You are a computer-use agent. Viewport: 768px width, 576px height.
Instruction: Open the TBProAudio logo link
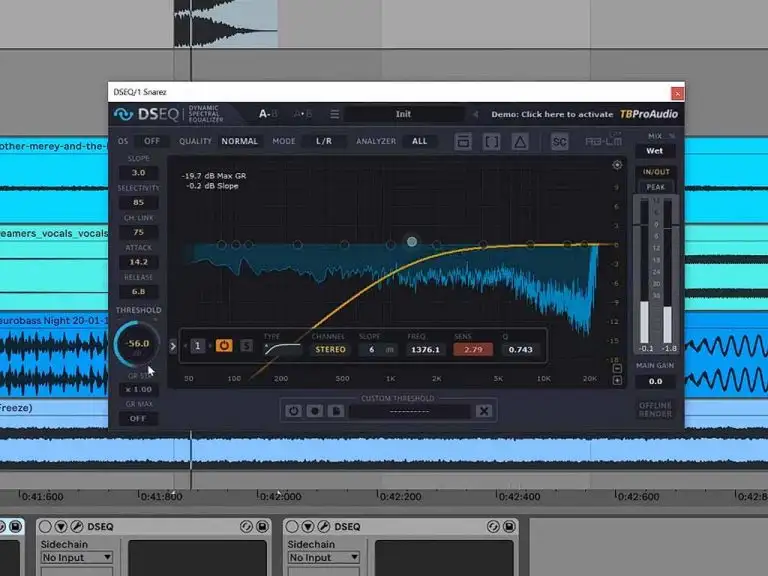coord(649,114)
